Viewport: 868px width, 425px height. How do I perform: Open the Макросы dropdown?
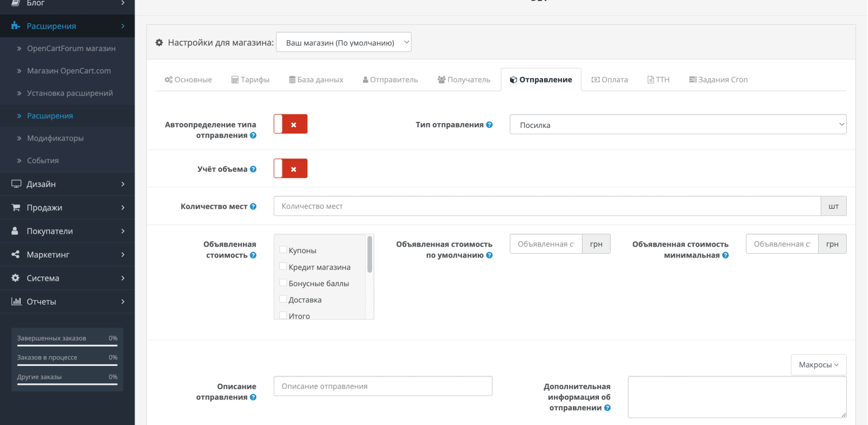coord(819,365)
